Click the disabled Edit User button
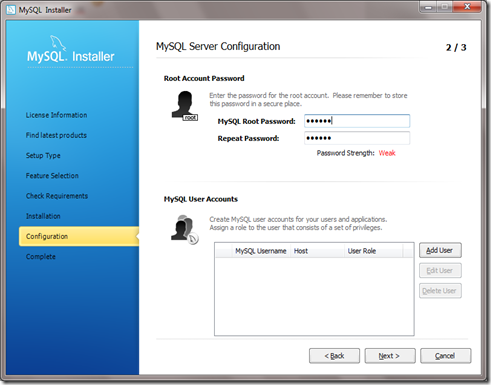The width and height of the screenshot is (491, 385). pos(440,270)
